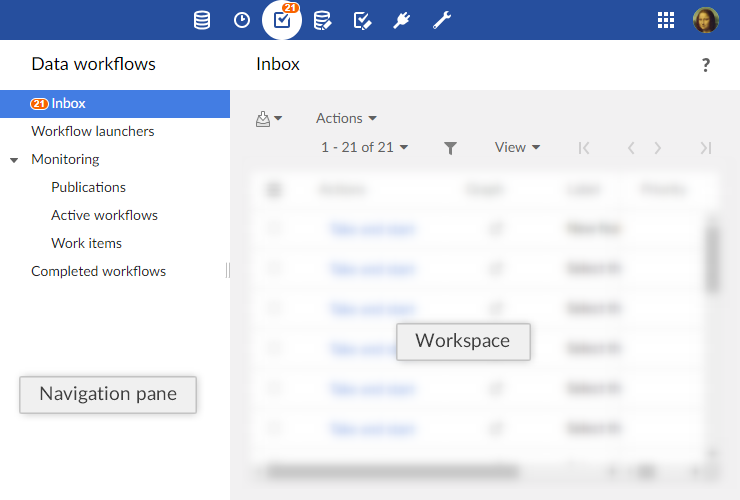Open Publications under Monitoring
740x500 pixels.
(88, 187)
